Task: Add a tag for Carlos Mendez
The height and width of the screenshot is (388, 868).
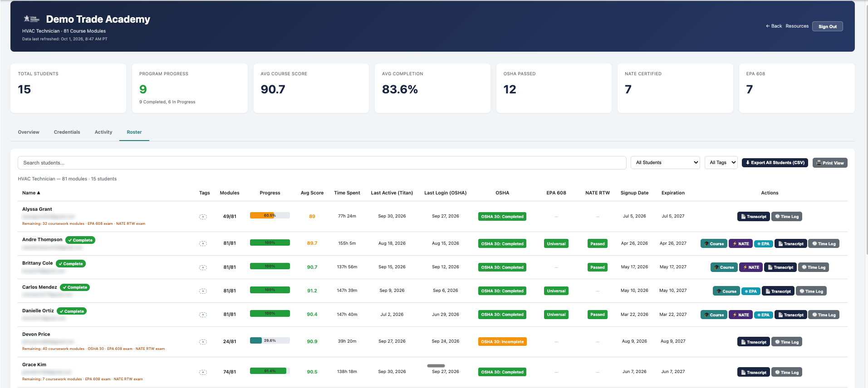Action: tap(203, 291)
